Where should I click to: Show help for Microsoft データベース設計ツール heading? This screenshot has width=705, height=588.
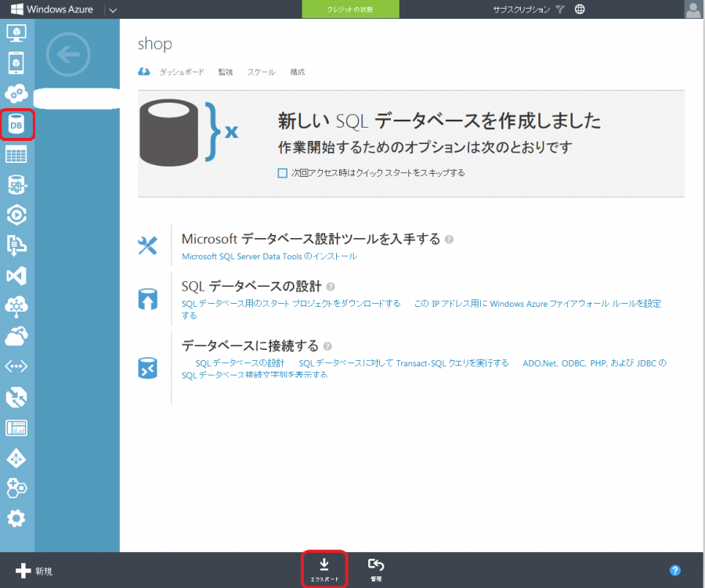449,240
